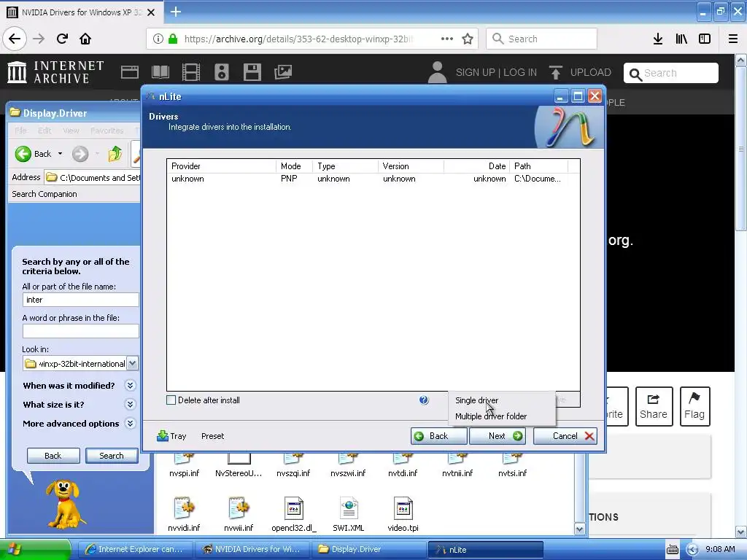Click the Internet Archive logo
The image size is (747, 560).
(55, 72)
